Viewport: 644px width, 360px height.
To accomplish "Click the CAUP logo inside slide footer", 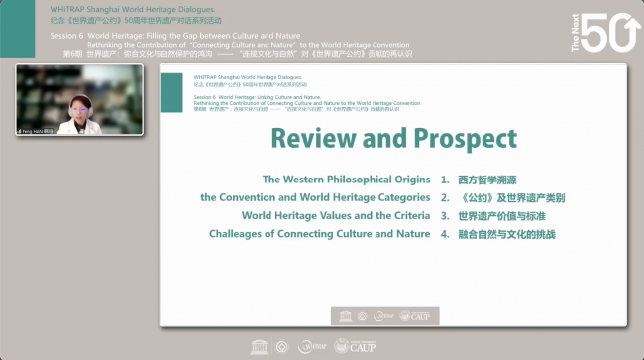I will (x=414, y=316).
